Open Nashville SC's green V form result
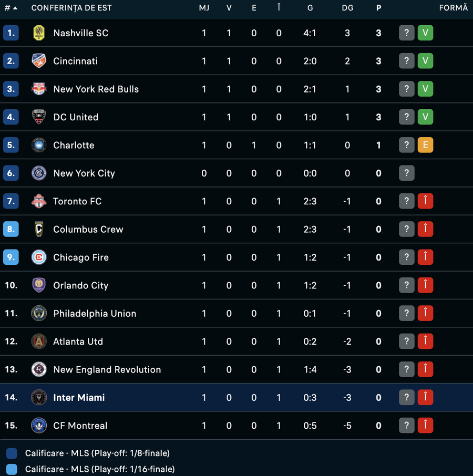 point(425,33)
